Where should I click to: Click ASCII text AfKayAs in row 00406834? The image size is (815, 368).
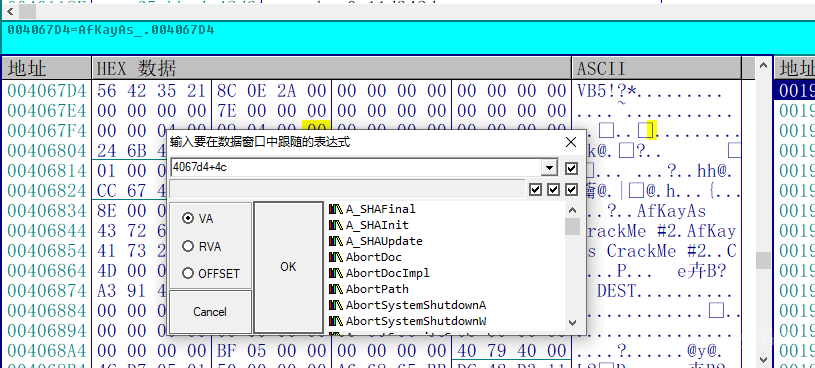(672, 211)
